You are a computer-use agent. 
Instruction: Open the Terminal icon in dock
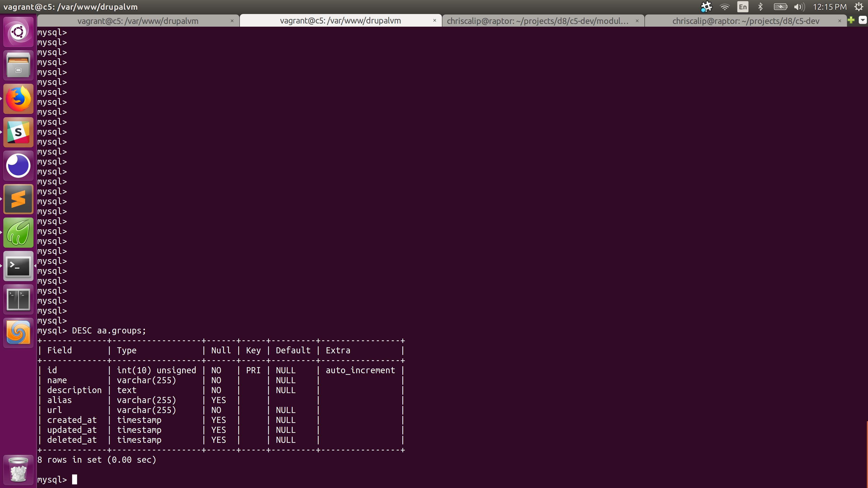[x=18, y=266]
